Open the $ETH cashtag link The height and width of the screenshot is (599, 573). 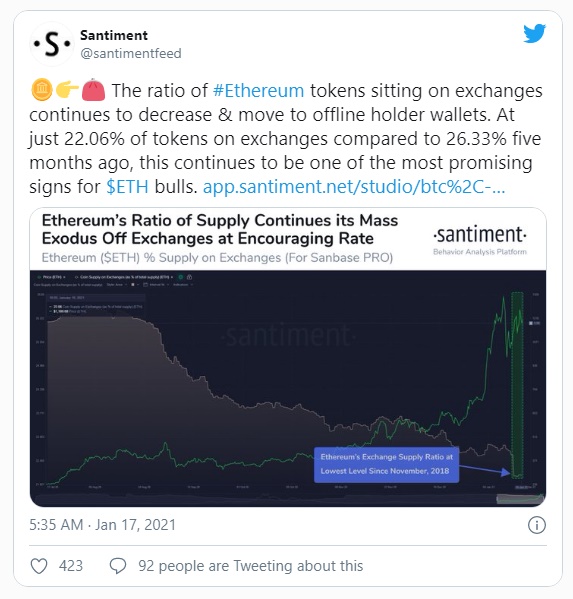point(127,187)
